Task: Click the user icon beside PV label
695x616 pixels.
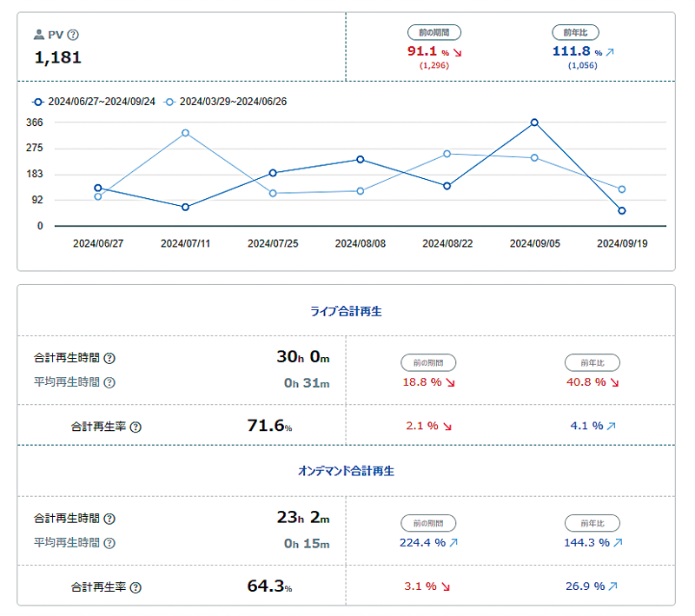Action: pos(39,36)
